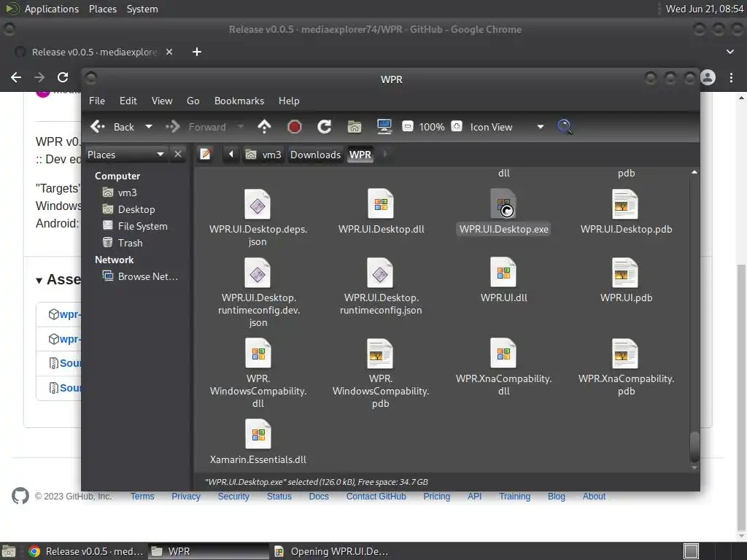Open File System in sidebar
Image resolution: width=747 pixels, height=560 pixels.
[142, 226]
